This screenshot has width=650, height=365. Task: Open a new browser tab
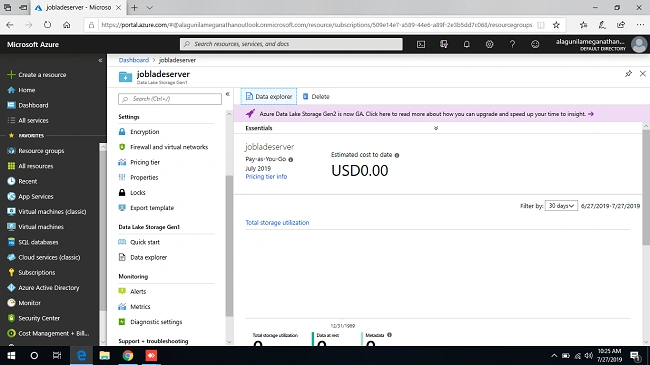(x=134, y=7)
